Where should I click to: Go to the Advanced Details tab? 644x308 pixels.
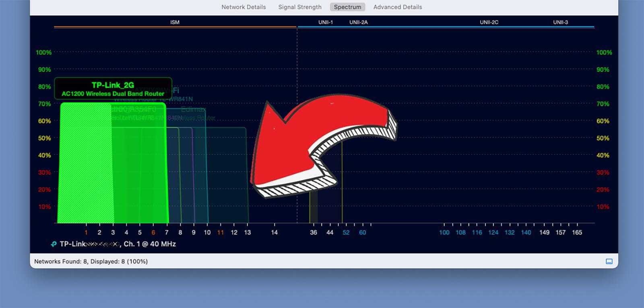(398, 7)
